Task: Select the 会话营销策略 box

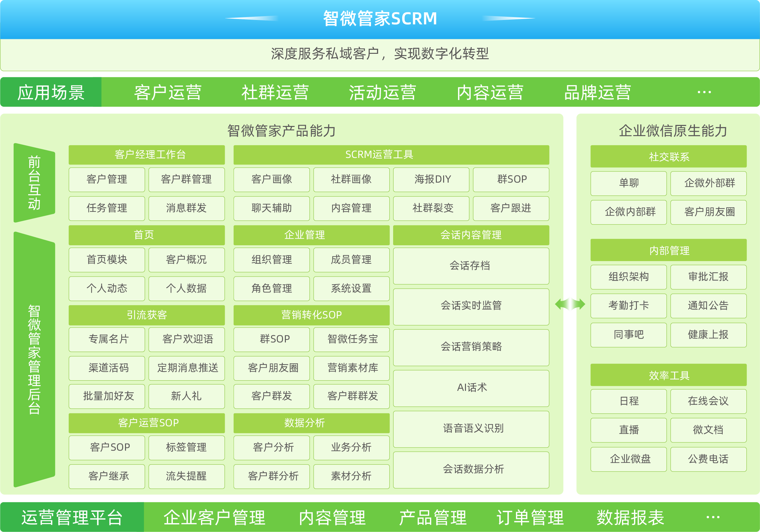Action: [471, 347]
